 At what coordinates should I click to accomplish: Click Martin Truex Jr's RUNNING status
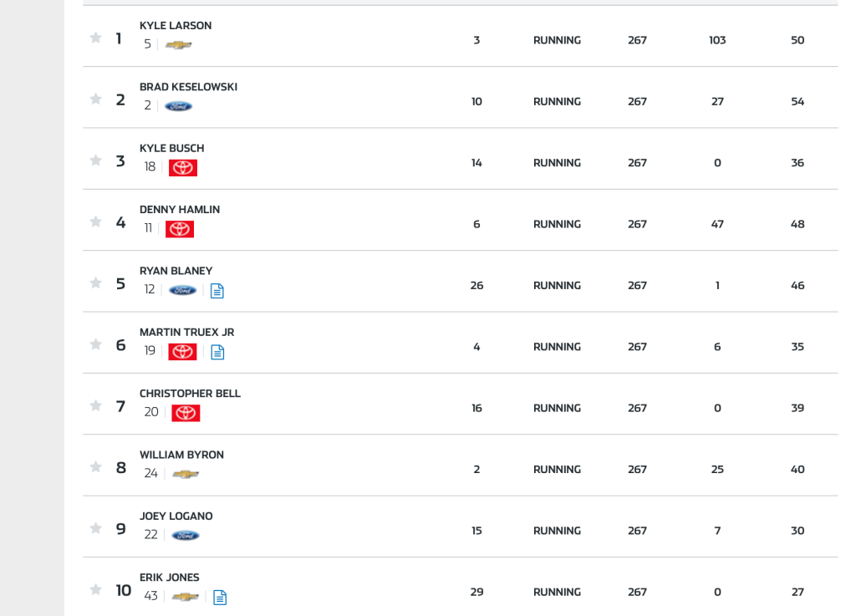click(557, 347)
